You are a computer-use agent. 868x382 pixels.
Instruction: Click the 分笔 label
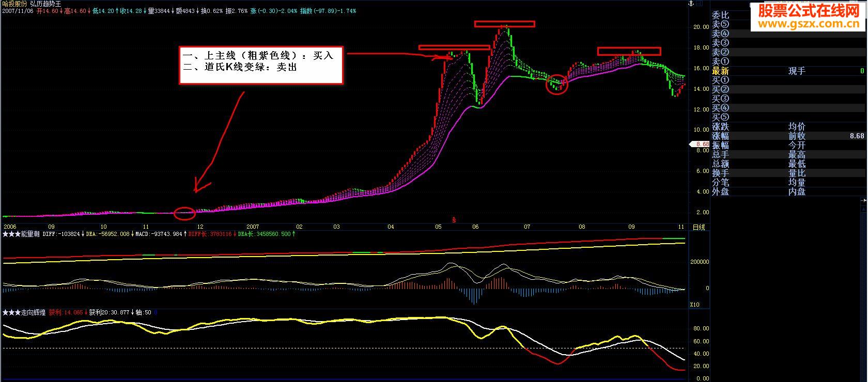[721, 182]
